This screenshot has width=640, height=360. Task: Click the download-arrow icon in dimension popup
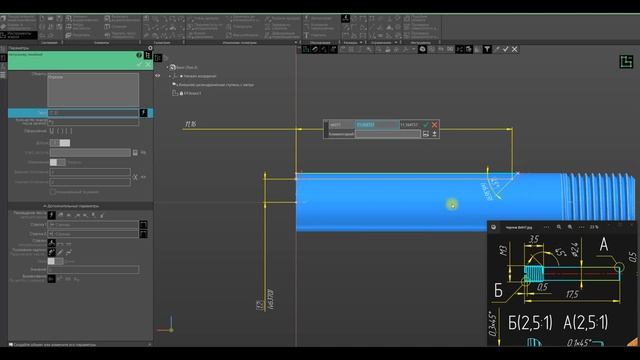click(x=434, y=134)
